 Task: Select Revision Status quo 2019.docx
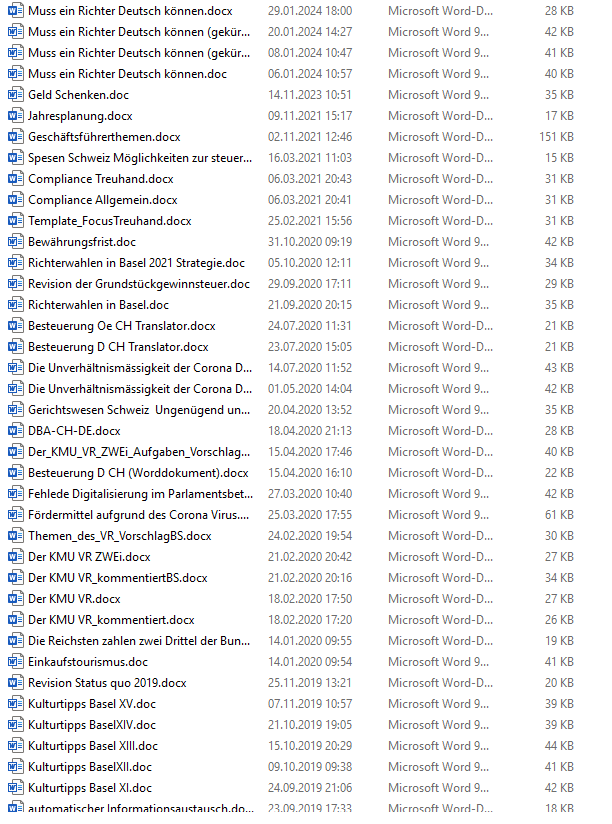(x=107, y=683)
